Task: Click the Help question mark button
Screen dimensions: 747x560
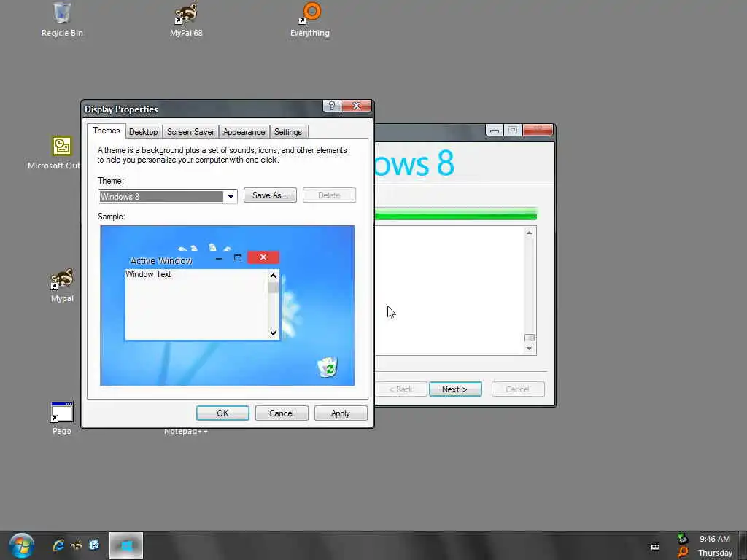Action: point(332,106)
